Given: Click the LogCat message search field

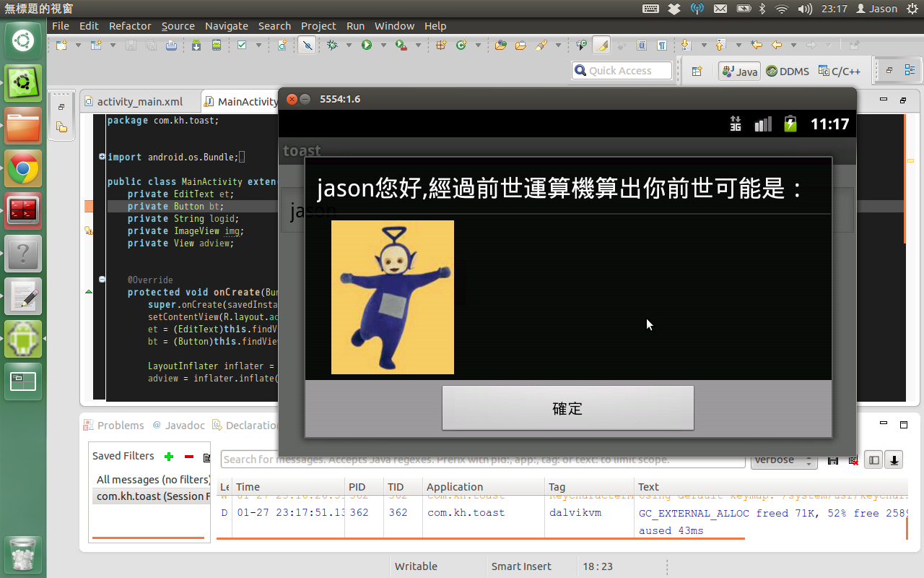Looking at the screenshot, I should 483,460.
